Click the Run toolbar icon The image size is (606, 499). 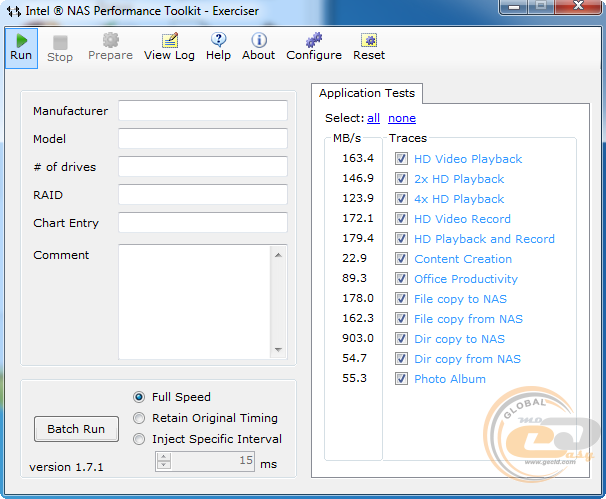click(21, 41)
